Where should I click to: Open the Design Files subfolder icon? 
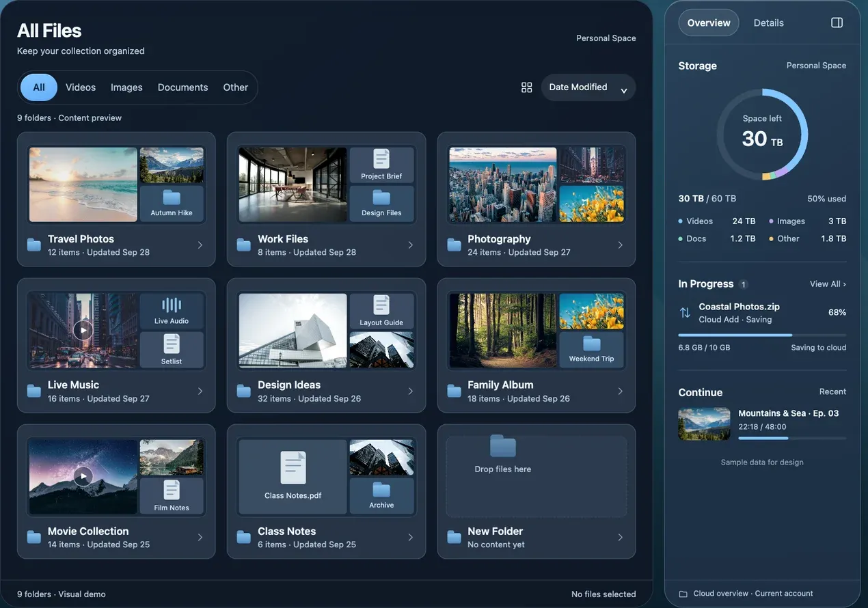pos(381,198)
